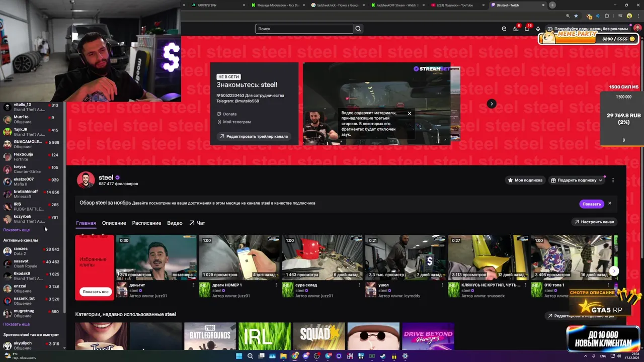Open the Twitch inbox notifications icon

(x=516, y=29)
